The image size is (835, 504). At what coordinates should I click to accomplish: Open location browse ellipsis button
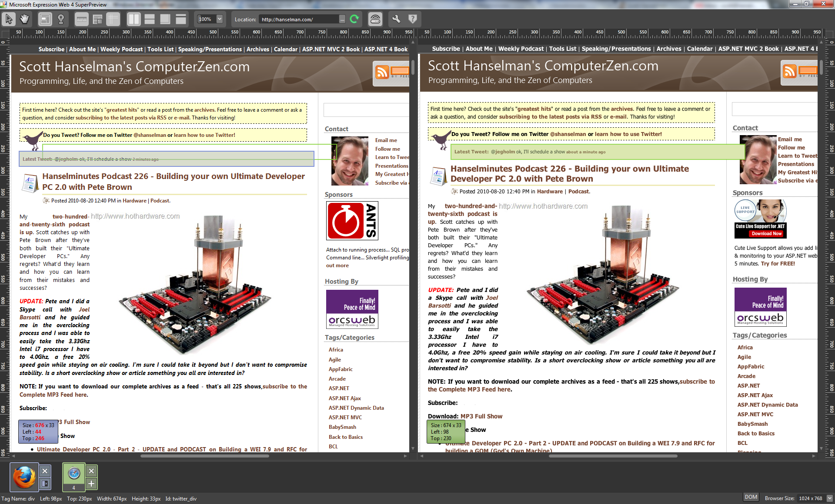click(342, 20)
